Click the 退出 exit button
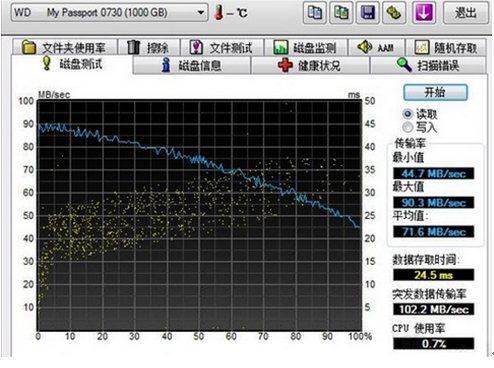 [466, 13]
